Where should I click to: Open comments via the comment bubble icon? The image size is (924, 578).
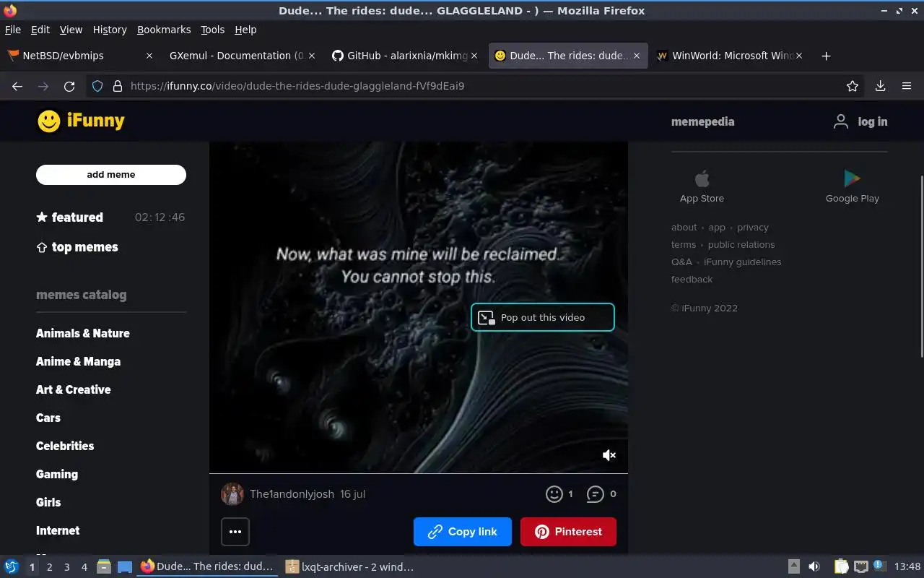tap(595, 494)
